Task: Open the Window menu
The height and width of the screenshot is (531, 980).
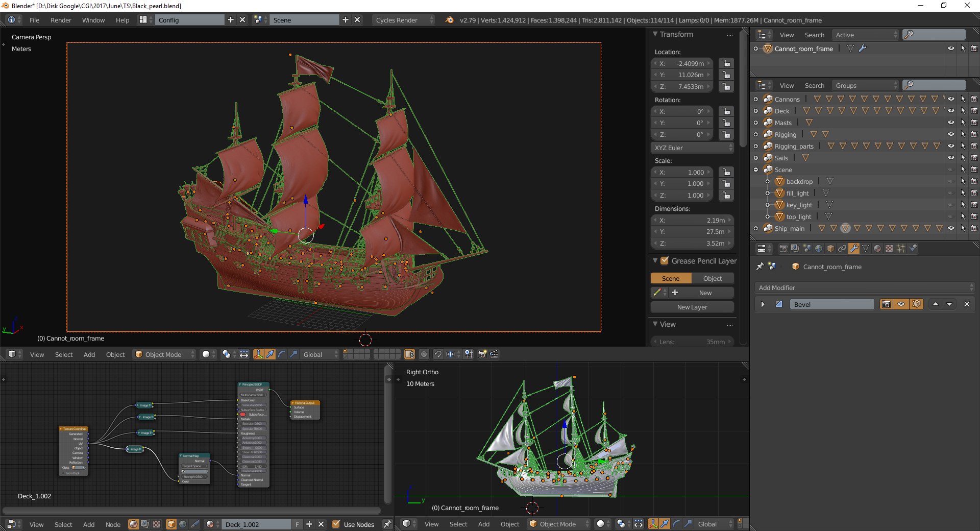Action: point(93,20)
